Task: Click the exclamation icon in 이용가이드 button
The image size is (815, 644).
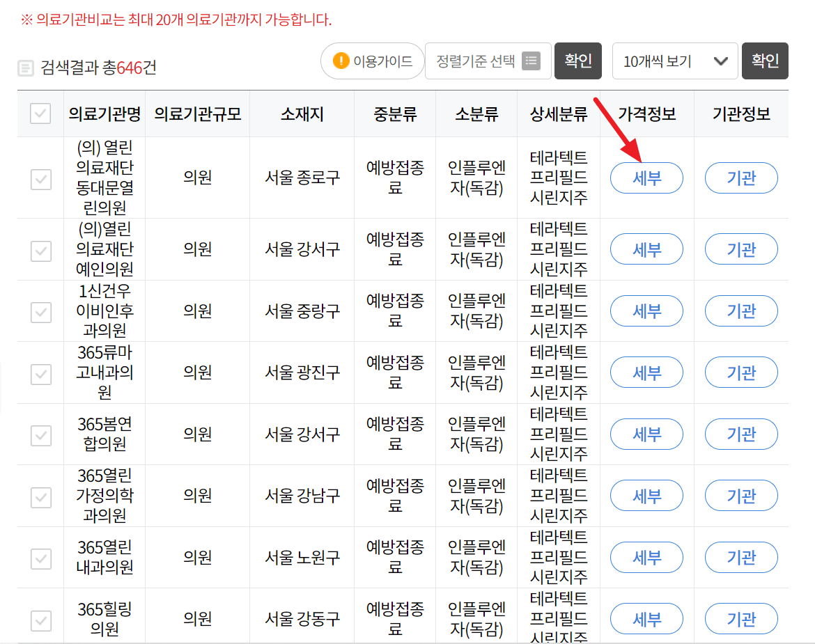Action: pyautogui.click(x=341, y=61)
